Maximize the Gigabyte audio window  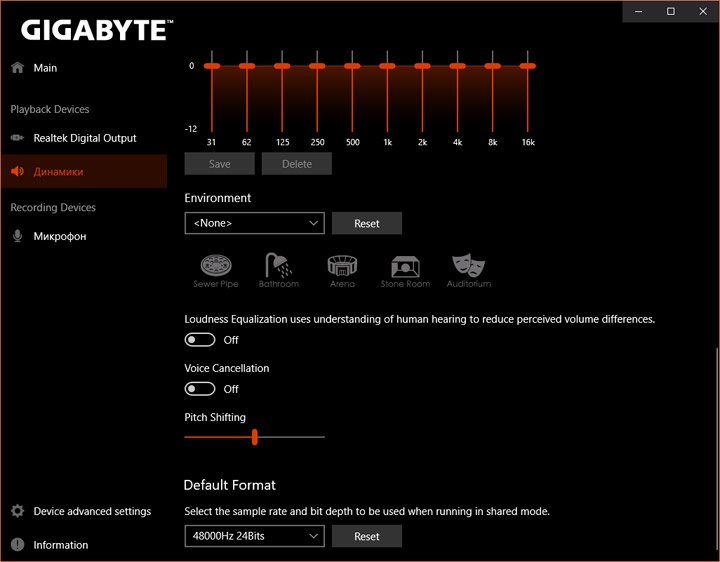pyautogui.click(x=671, y=11)
